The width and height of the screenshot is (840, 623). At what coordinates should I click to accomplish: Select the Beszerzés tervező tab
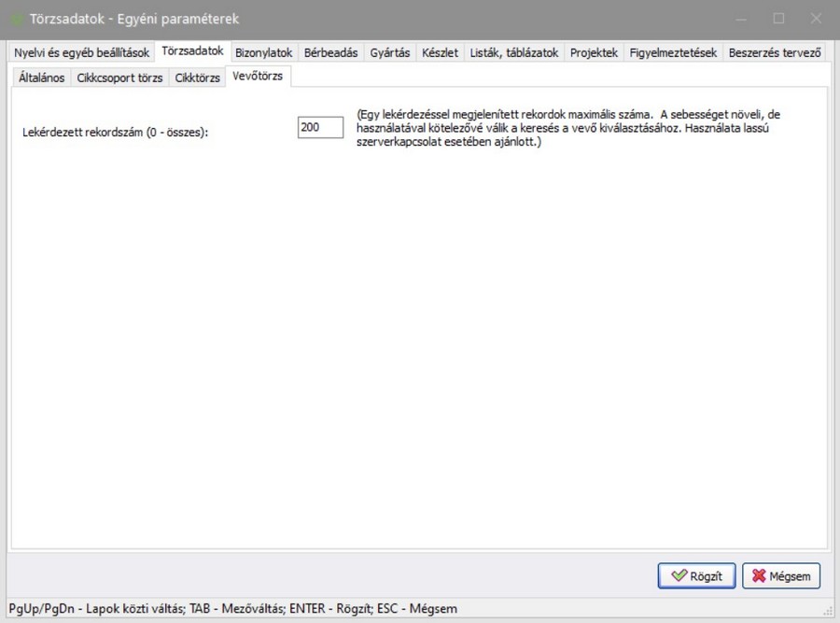point(774,53)
